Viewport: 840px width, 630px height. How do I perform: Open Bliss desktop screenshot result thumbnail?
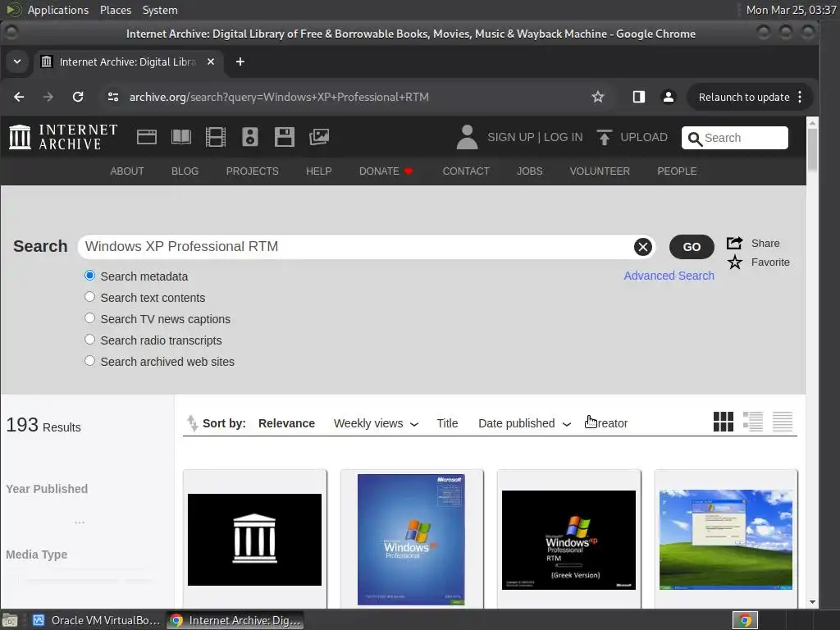725,539
